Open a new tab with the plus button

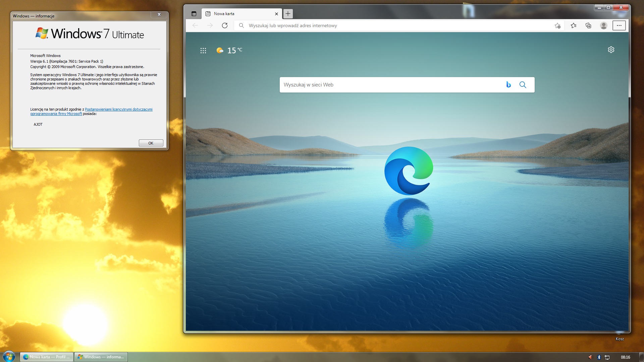tap(288, 14)
